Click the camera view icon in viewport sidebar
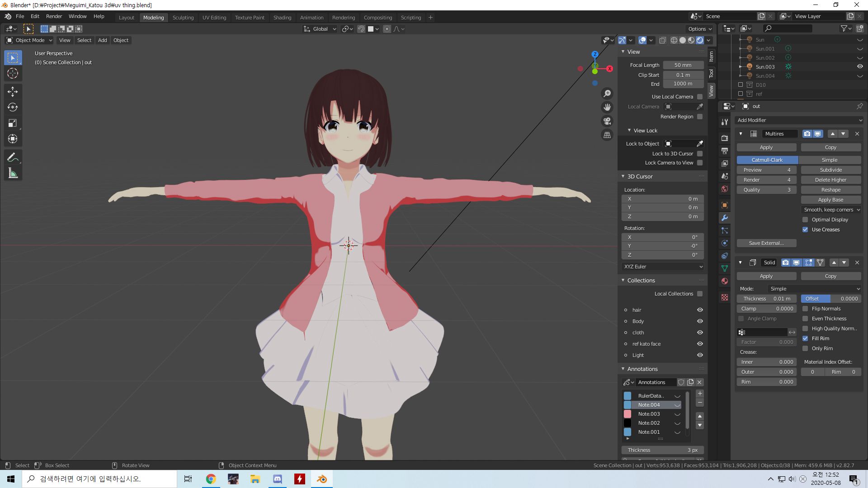The image size is (868, 488). (607, 121)
